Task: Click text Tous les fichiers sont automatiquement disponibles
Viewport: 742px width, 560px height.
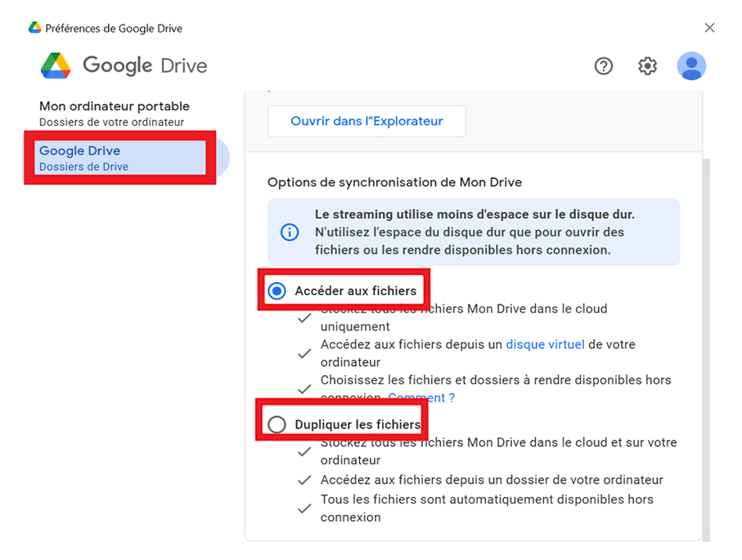Action: [x=487, y=508]
